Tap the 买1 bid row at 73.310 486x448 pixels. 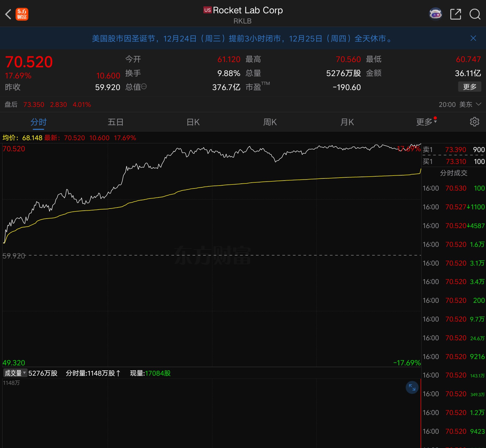454,162
